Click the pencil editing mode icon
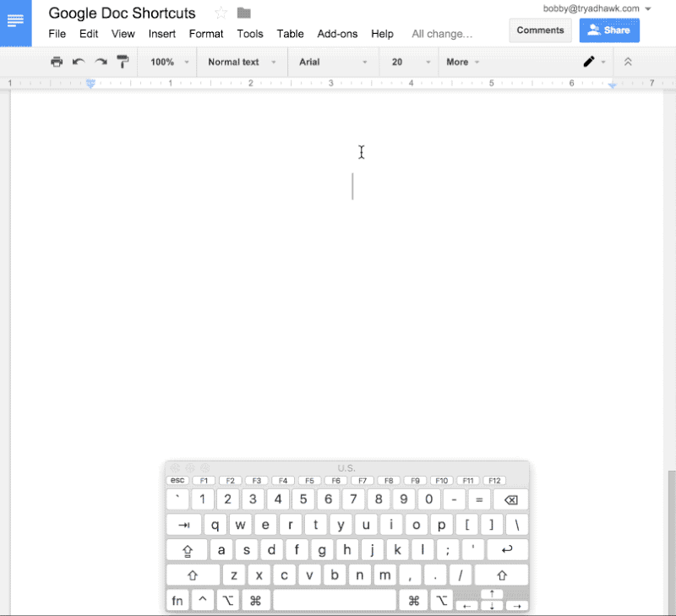This screenshot has height=616, width=676. (589, 62)
